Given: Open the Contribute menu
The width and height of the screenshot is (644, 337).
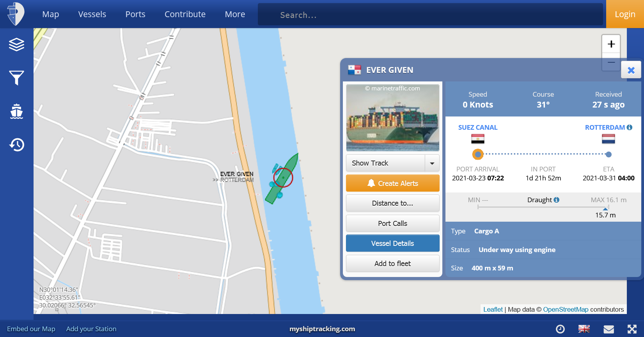Looking at the screenshot, I should pos(185,14).
